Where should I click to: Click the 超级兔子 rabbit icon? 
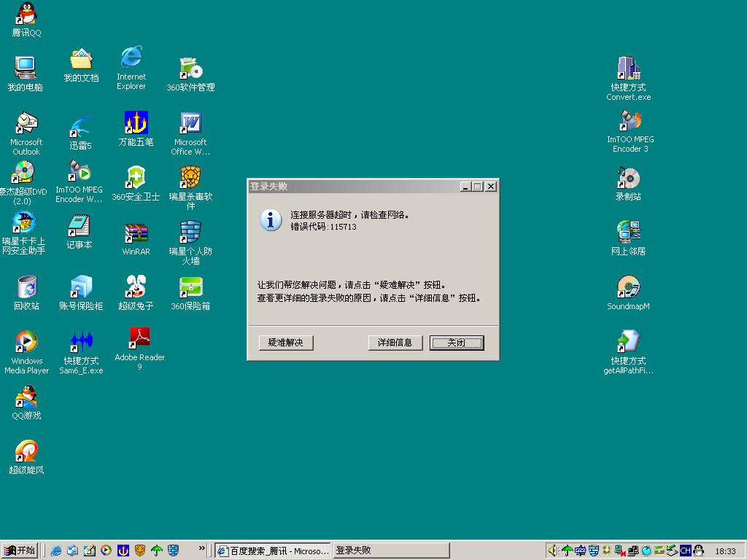tap(136, 293)
